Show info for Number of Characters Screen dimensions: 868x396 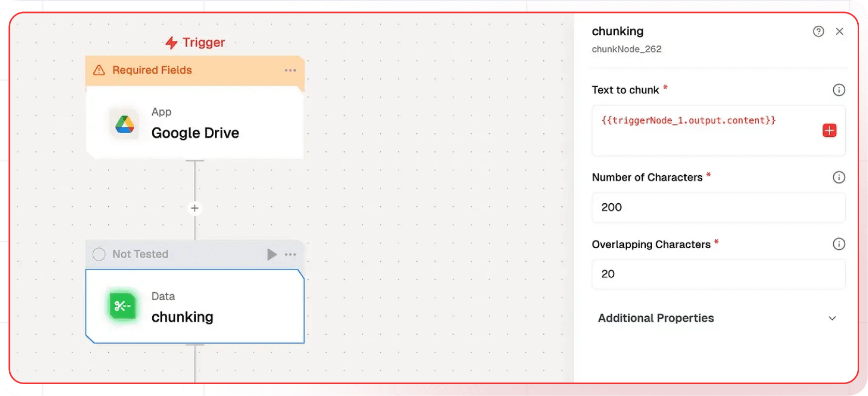(839, 177)
